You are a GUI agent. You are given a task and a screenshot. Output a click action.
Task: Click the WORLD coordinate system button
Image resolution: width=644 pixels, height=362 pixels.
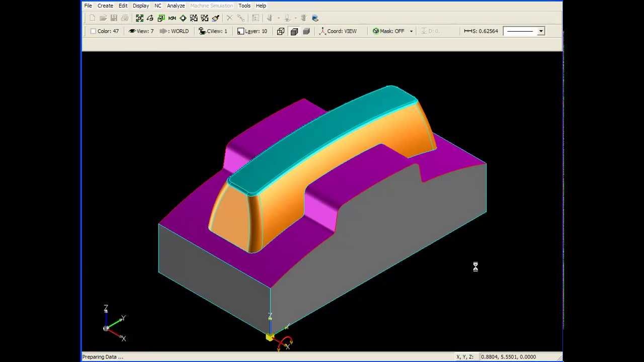[x=174, y=31]
